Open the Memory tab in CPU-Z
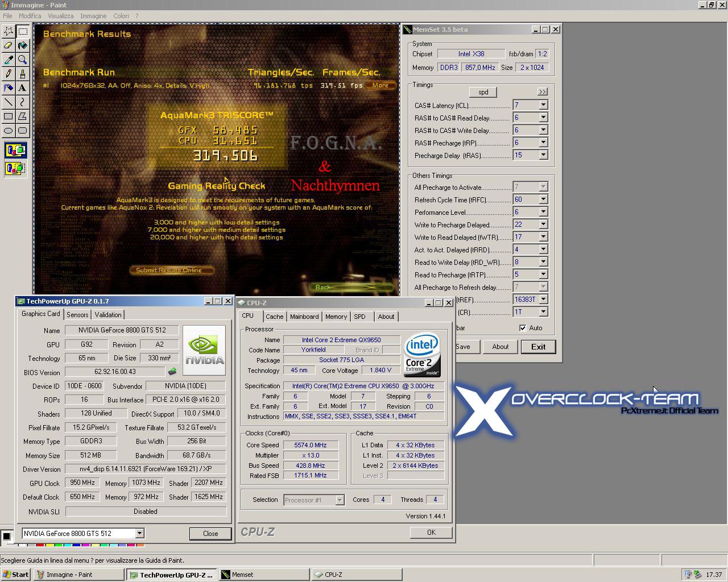 click(x=336, y=317)
